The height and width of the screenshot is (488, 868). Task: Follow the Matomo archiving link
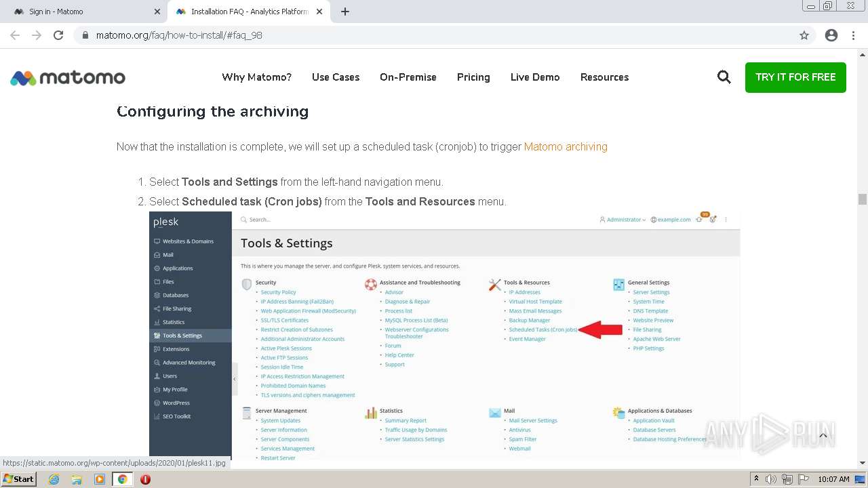tap(566, 146)
